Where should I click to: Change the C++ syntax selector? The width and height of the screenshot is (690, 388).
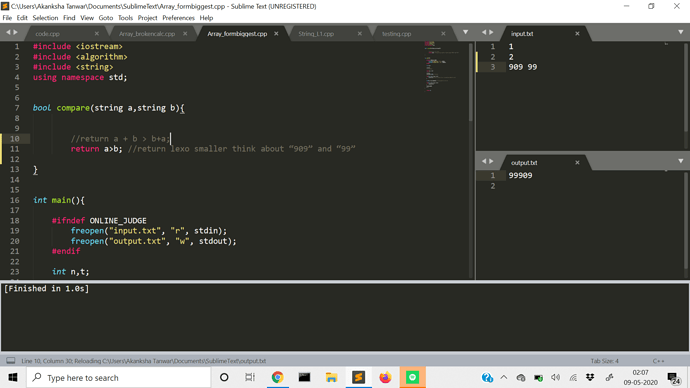click(x=658, y=361)
